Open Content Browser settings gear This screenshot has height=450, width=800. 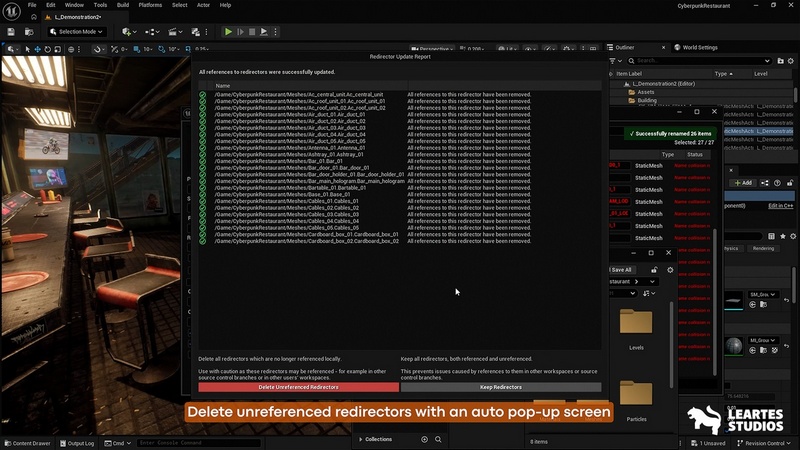[x=671, y=269]
